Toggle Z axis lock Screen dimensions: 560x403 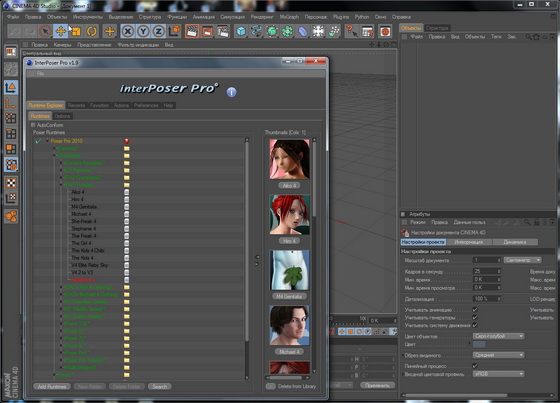coord(158,31)
